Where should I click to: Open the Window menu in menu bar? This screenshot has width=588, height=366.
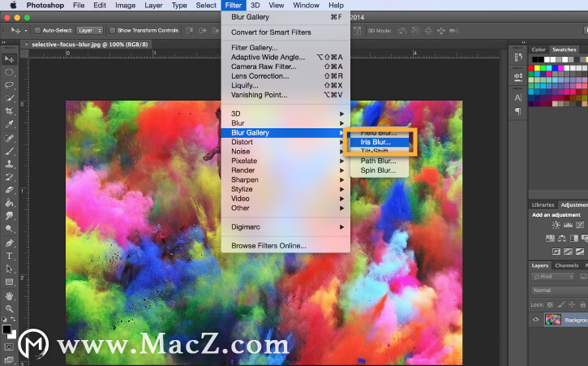coord(306,5)
